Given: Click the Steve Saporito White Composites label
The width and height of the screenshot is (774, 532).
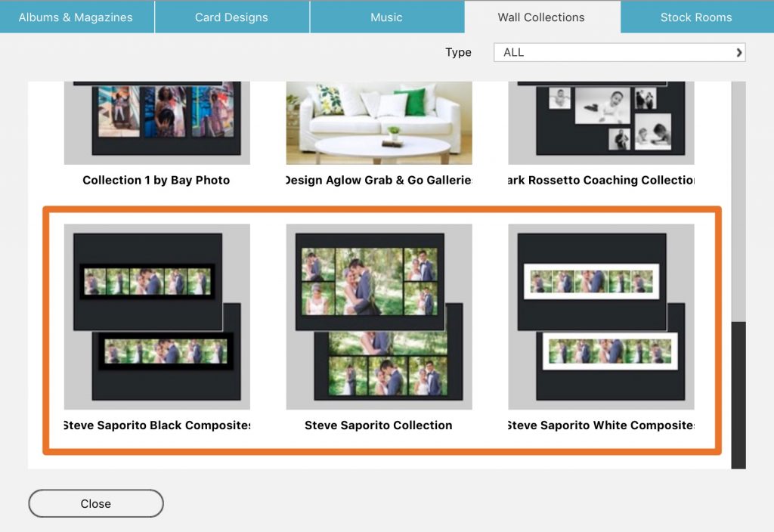Looking at the screenshot, I should tap(601, 425).
